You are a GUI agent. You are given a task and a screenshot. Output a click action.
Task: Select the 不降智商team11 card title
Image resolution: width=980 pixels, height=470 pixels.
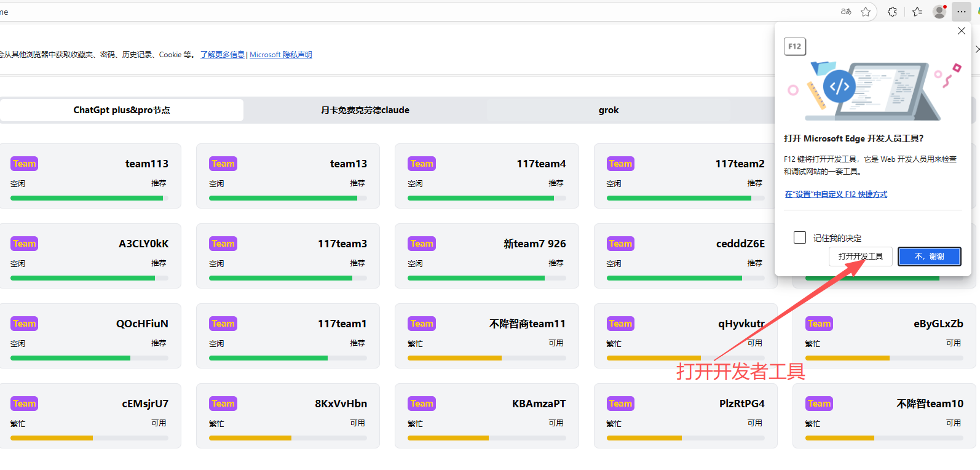coord(528,324)
